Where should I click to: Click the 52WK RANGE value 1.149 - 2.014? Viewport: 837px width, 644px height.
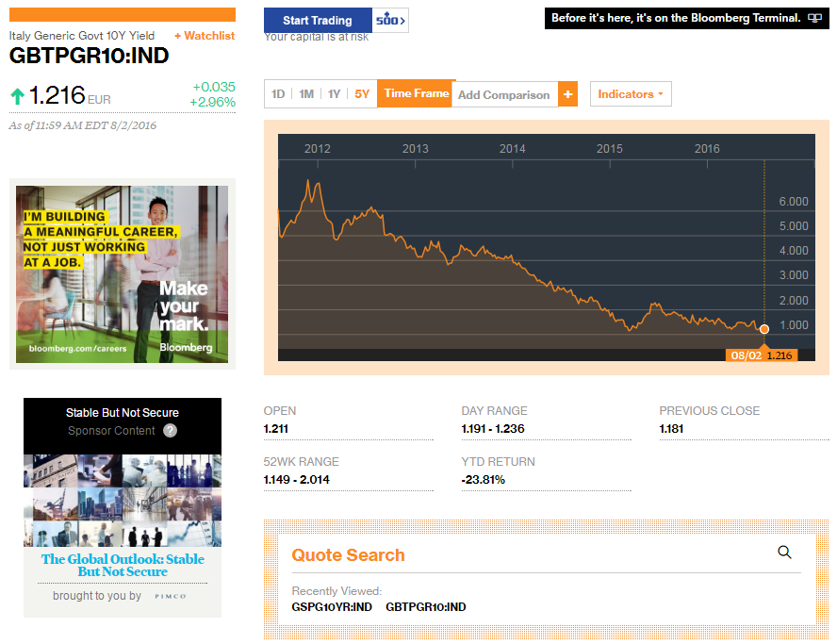pos(296,480)
